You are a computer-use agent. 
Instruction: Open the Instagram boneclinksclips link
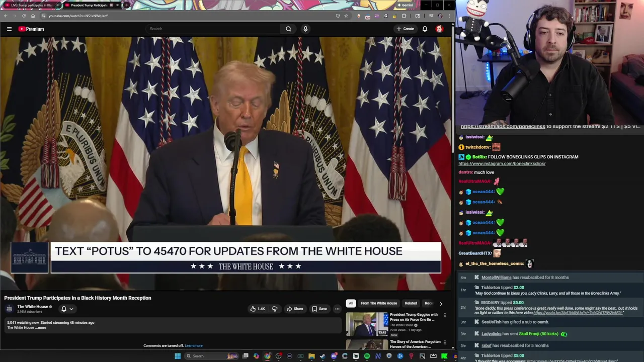tap(502, 163)
